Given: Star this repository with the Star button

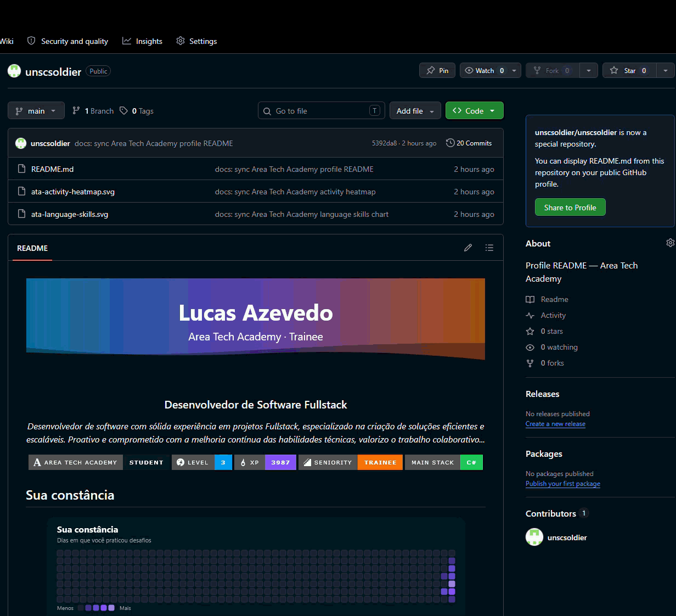Looking at the screenshot, I should click(629, 70).
